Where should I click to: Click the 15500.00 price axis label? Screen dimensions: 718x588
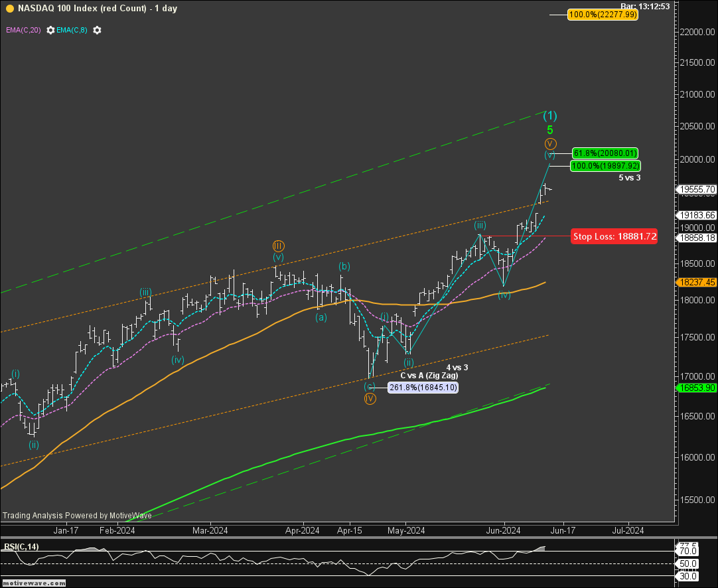697,500
